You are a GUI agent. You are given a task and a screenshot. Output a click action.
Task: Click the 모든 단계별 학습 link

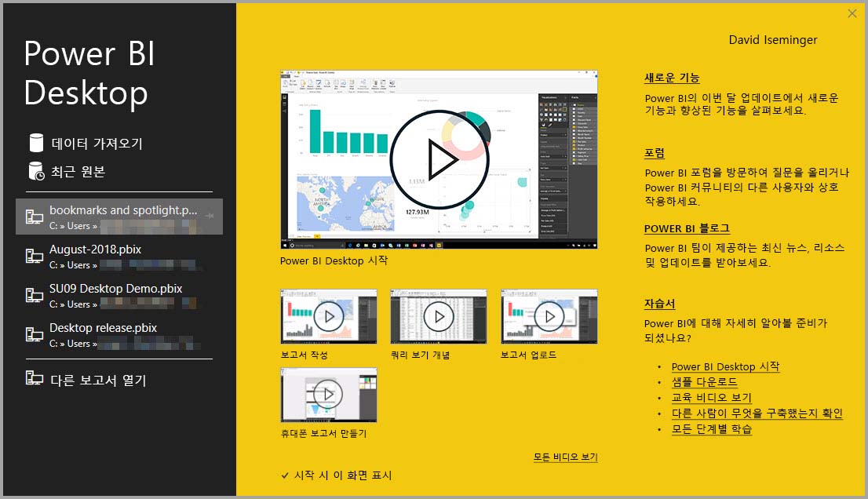(x=712, y=428)
